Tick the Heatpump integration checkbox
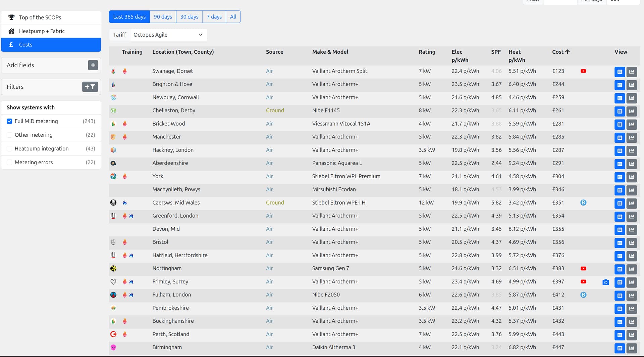The image size is (644, 357). (9, 149)
